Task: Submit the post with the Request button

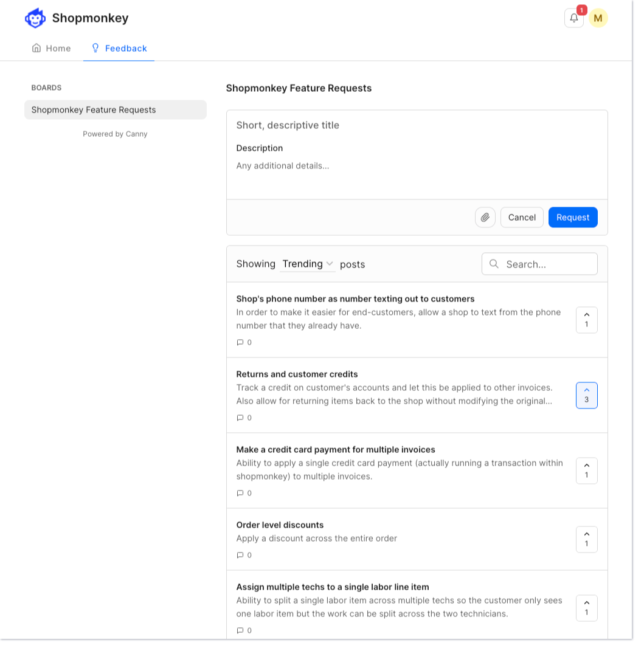Action: [x=572, y=217]
